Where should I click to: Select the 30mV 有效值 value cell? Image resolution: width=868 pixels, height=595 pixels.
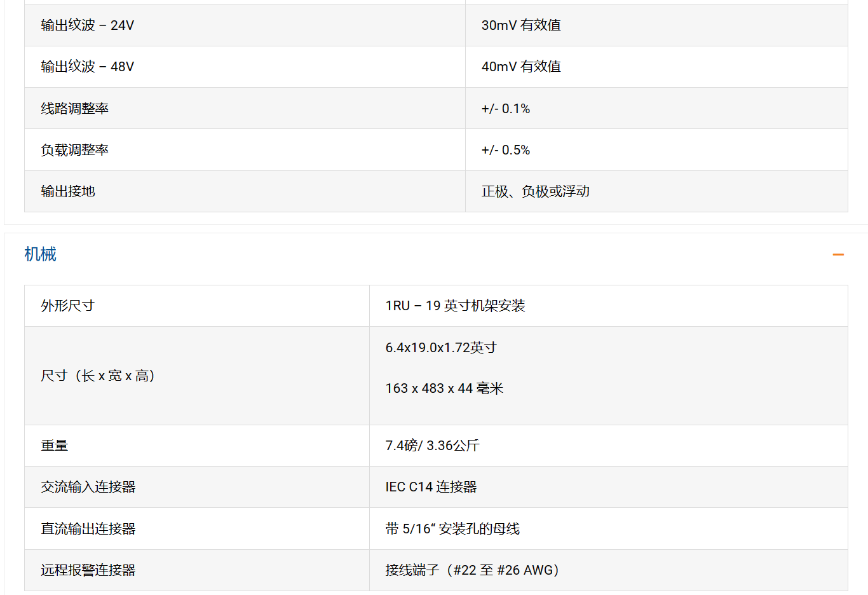pos(521,25)
